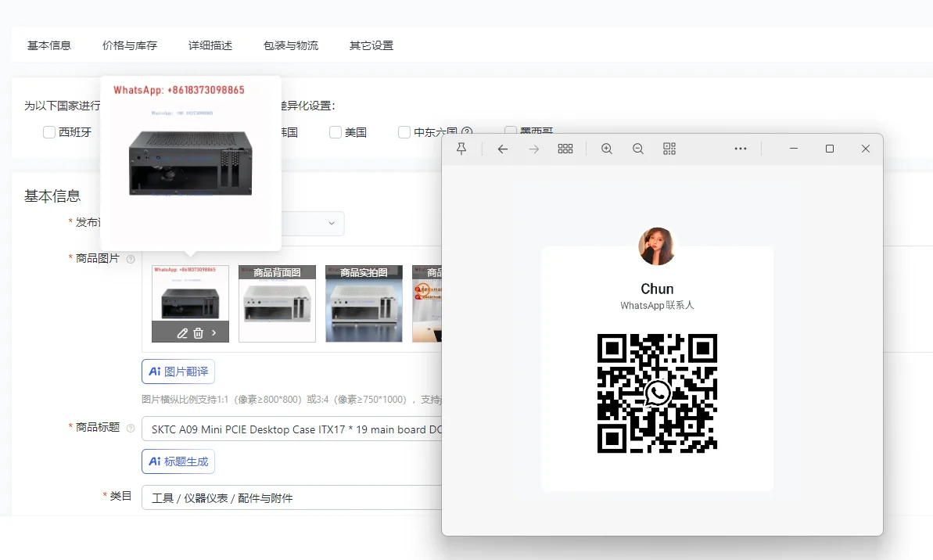Zoom out in the image viewer

tap(638, 149)
